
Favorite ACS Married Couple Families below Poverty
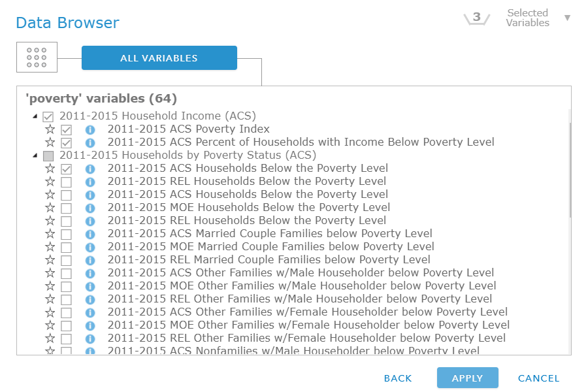coord(50,234)
